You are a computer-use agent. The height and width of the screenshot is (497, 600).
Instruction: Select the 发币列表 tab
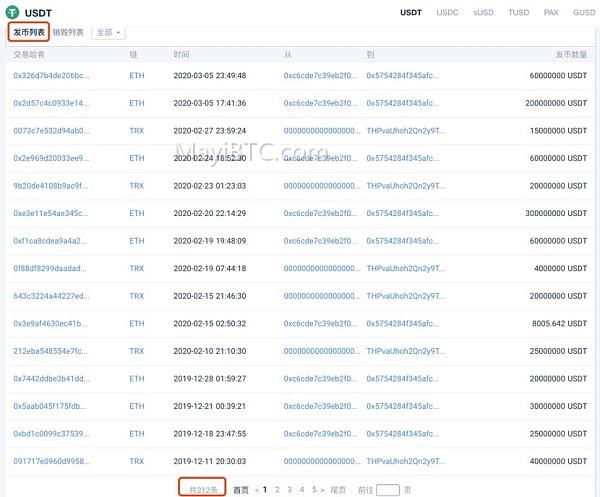coord(29,33)
